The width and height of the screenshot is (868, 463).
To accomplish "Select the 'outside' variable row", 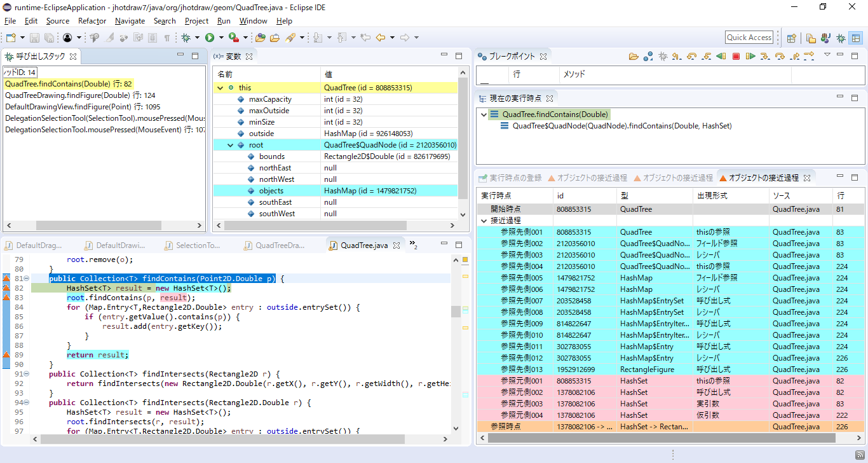I will [335, 134].
